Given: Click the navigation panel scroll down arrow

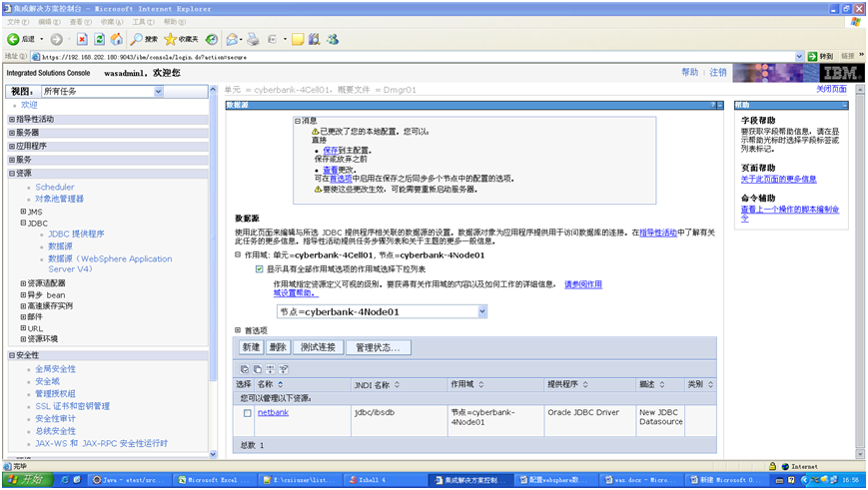Looking at the screenshot, I should (213, 454).
